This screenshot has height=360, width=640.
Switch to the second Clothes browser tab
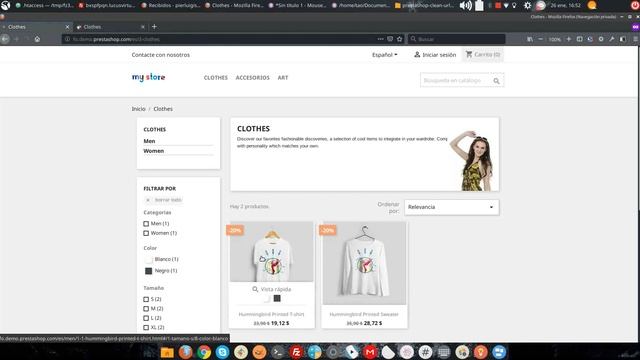pyautogui.click(x=110, y=27)
